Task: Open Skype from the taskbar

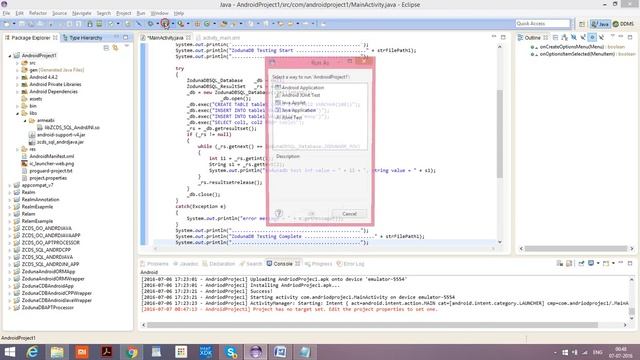Action: 231,352
